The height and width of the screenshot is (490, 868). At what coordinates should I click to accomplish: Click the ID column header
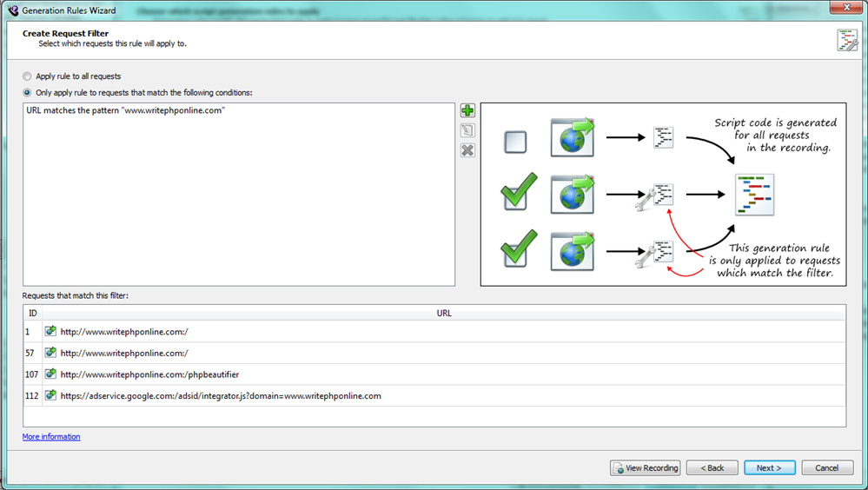33,313
